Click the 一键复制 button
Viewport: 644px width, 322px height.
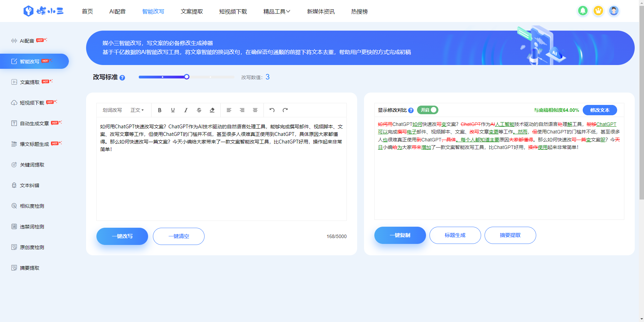[x=400, y=235]
